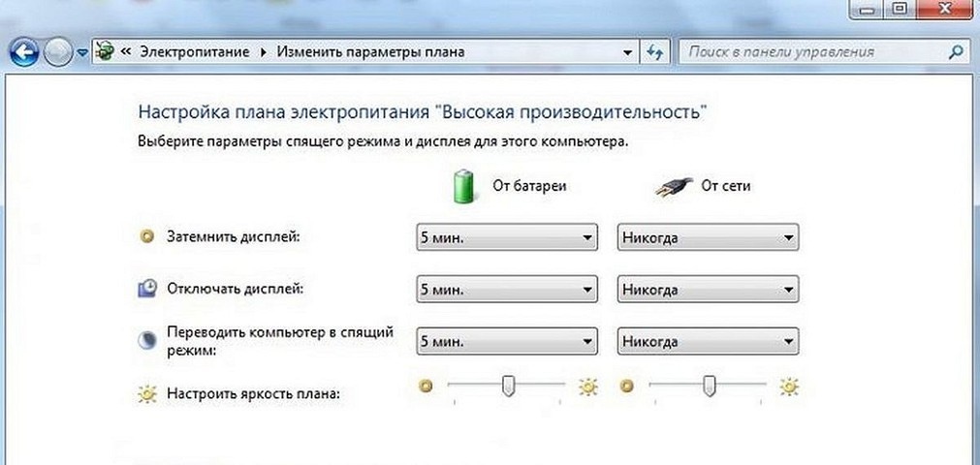Click the battery brightness slider thumb
This screenshot has width=980, height=465.
509,385
